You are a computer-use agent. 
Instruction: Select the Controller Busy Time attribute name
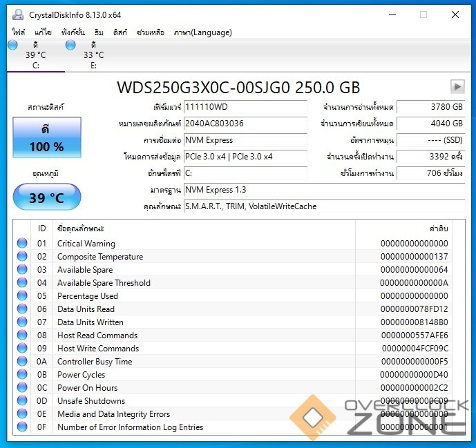coord(95,362)
